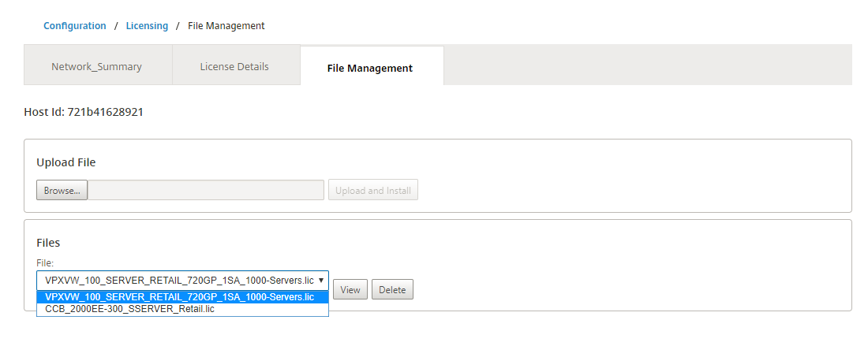The image size is (868, 346).
Task: Click the Upload and Install button
Action: (x=373, y=190)
